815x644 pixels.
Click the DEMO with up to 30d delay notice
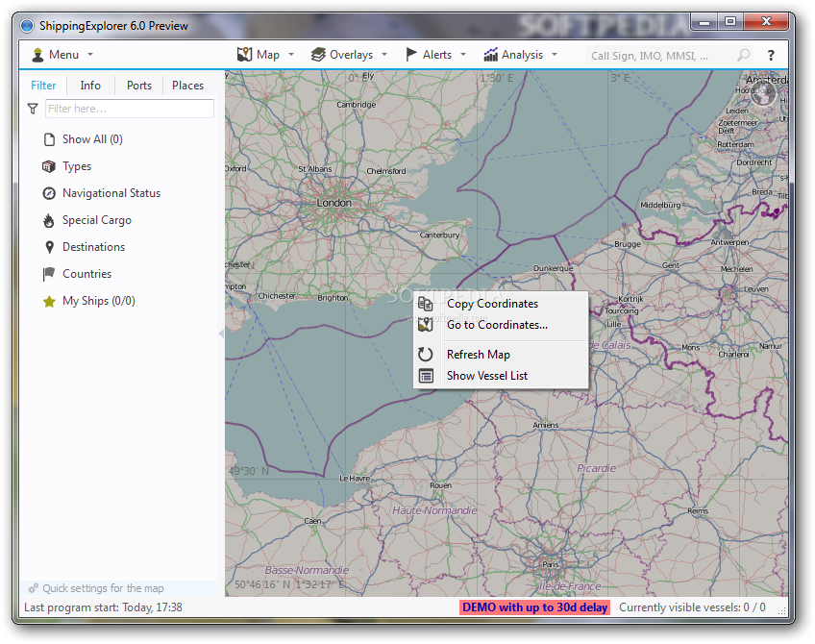tap(534, 607)
